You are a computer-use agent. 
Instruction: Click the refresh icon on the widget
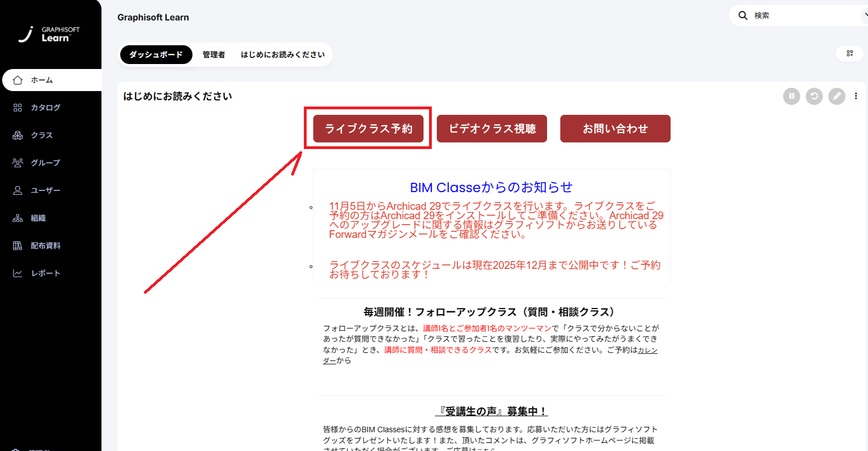point(814,96)
